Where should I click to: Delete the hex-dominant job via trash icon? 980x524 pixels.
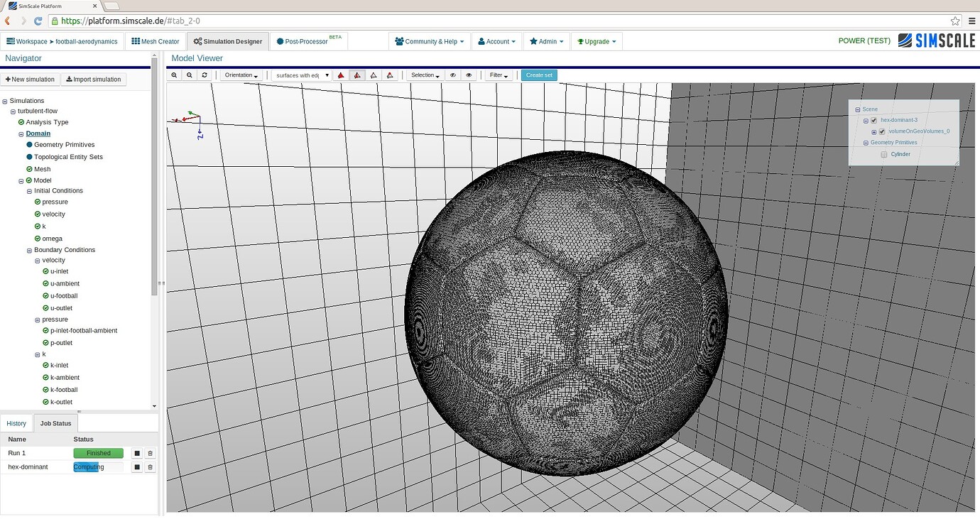tap(150, 466)
